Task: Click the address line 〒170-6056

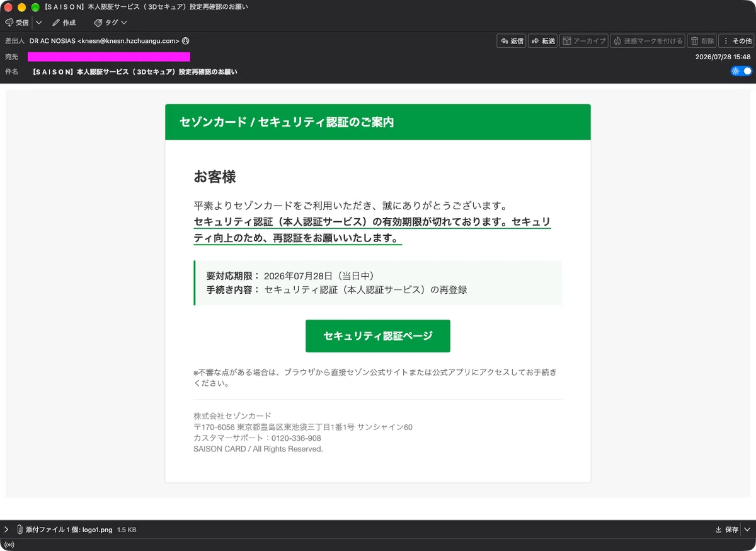Action: click(303, 427)
